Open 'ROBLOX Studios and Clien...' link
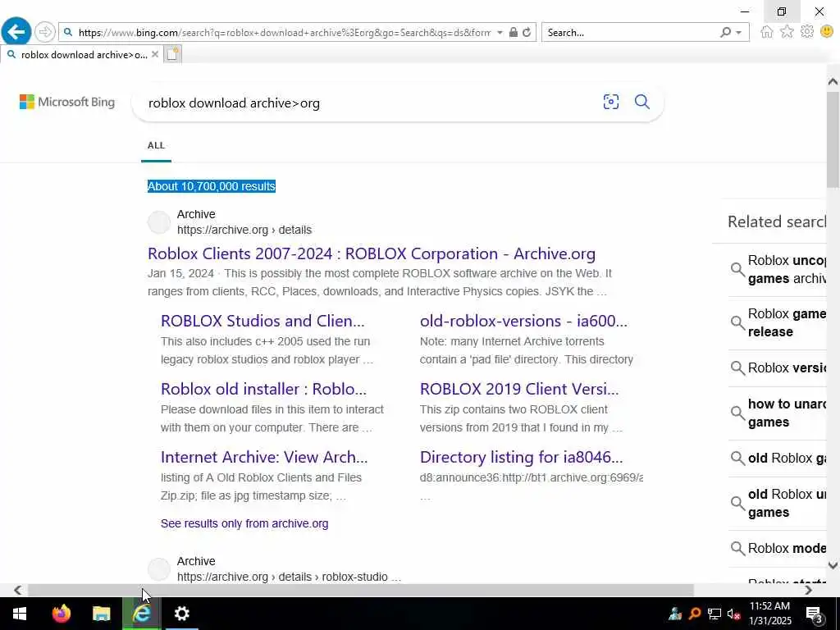This screenshot has width=840, height=630. (262, 321)
